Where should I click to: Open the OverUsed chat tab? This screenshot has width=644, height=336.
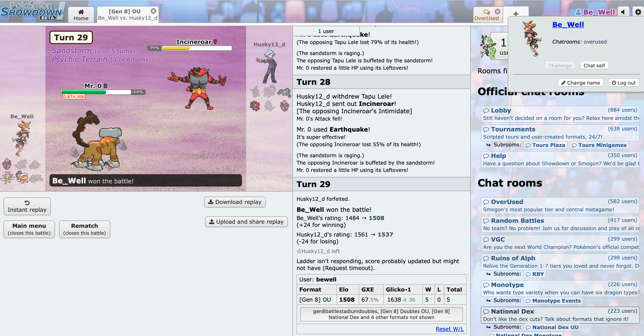pyautogui.click(x=486, y=15)
